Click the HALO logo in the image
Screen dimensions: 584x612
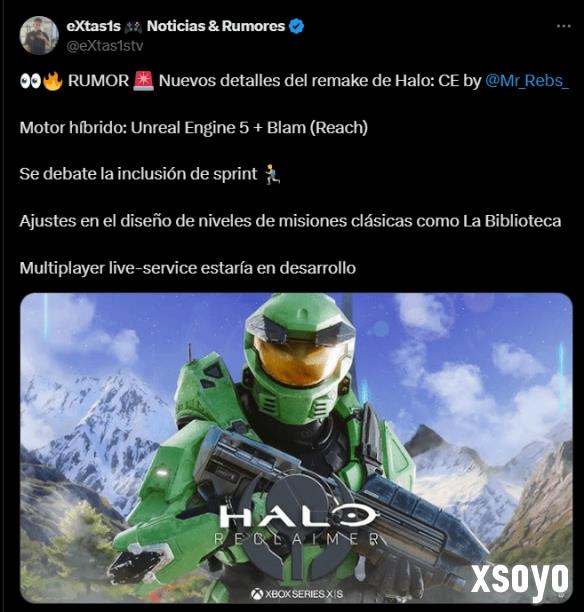(297, 516)
